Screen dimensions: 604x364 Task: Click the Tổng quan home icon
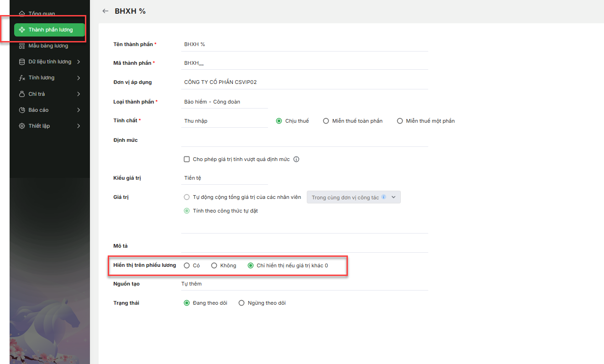pyautogui.click(x=21, y=14)
